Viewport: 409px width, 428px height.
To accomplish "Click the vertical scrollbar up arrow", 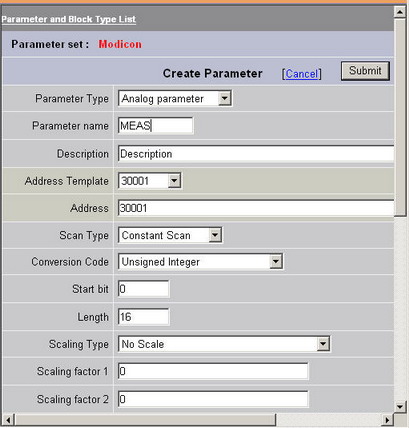I will pos(400,12).
